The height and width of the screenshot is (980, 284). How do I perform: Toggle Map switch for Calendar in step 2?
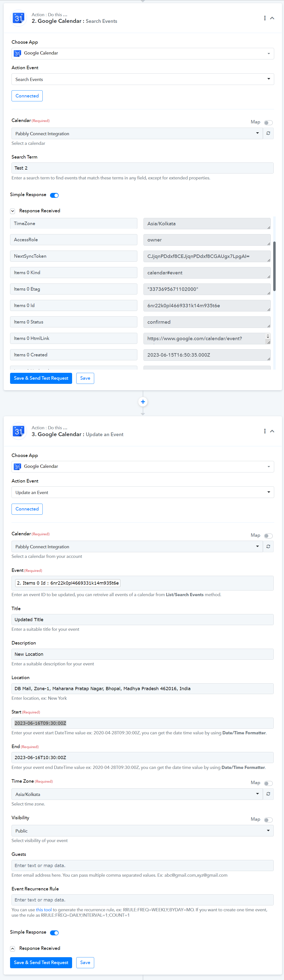pyautogui.click(x=268, y=122)
